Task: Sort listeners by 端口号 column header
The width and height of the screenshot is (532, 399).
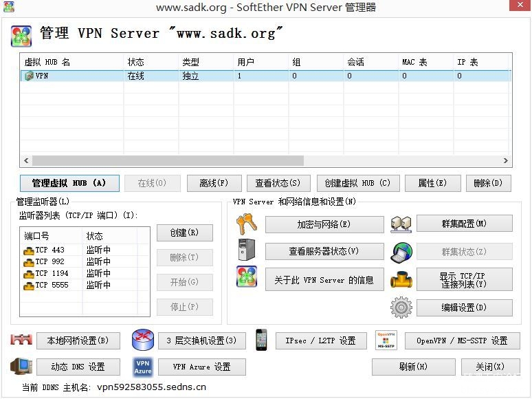Action: pos(52,236)
